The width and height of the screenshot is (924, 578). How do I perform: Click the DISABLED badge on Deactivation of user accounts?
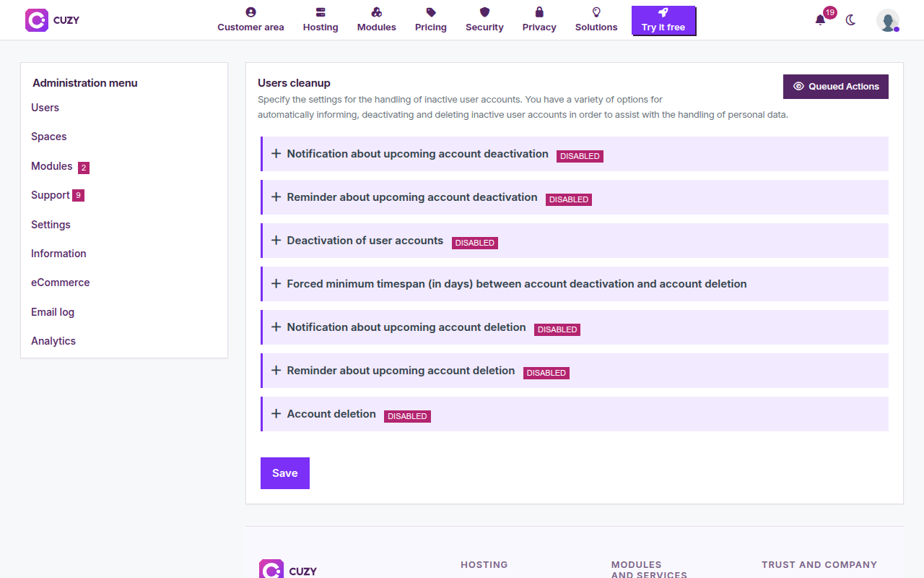pos(475,243)
